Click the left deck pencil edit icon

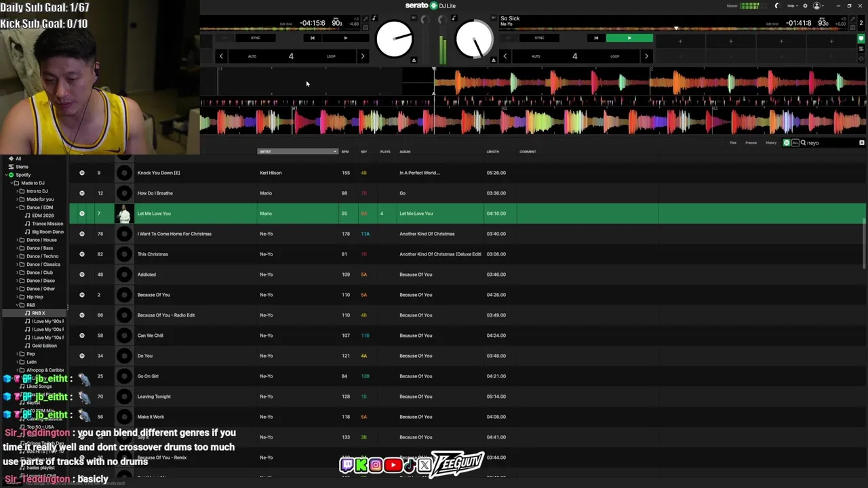(x=366, y=18)
